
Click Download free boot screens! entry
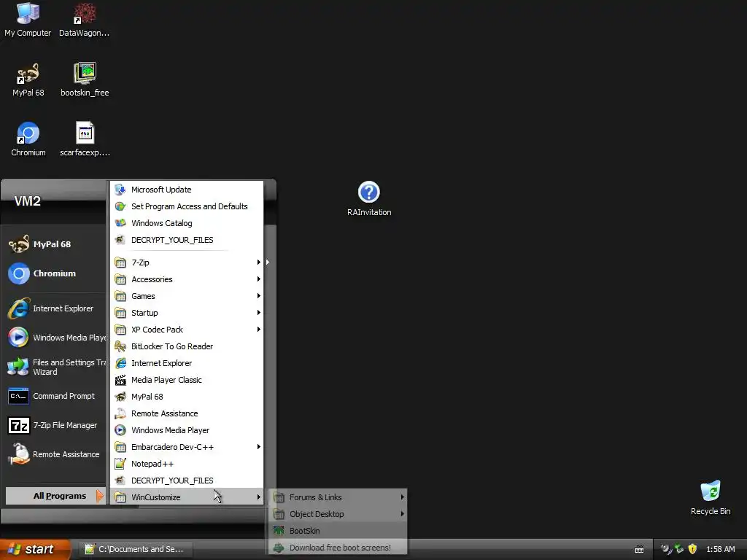pyautogui.click(x=338, y=548)
